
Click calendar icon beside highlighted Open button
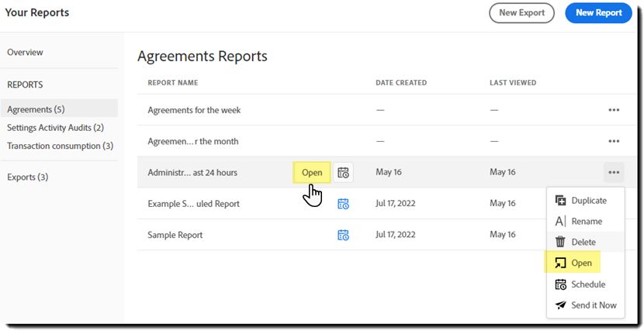click(343, 172)
